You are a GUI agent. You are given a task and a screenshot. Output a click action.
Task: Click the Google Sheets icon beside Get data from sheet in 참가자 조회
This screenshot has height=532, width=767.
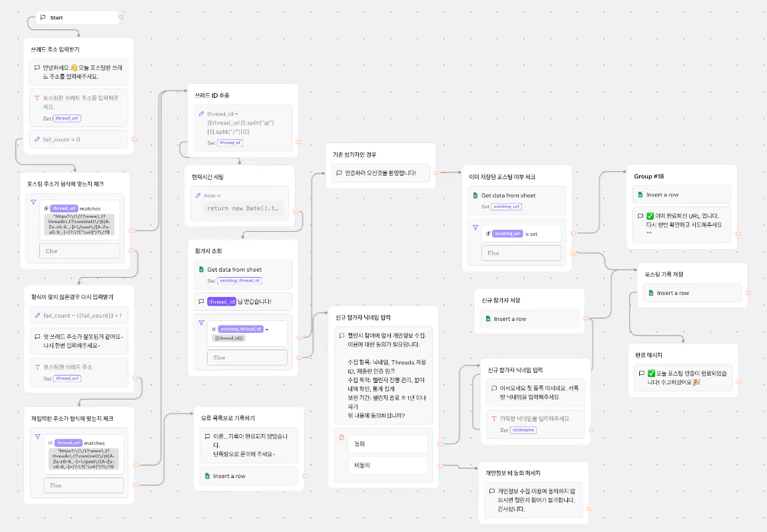[201, 270]
